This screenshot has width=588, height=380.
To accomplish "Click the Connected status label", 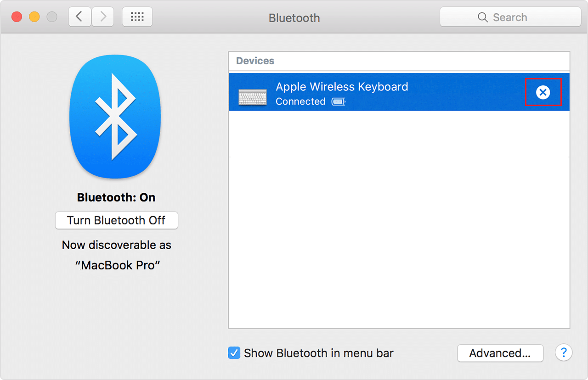I will 300,101.
